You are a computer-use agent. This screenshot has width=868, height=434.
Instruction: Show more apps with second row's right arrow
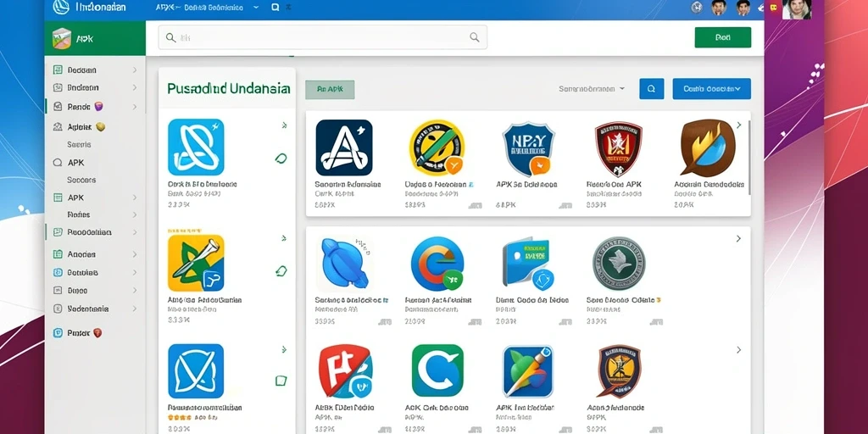[738, 238]
